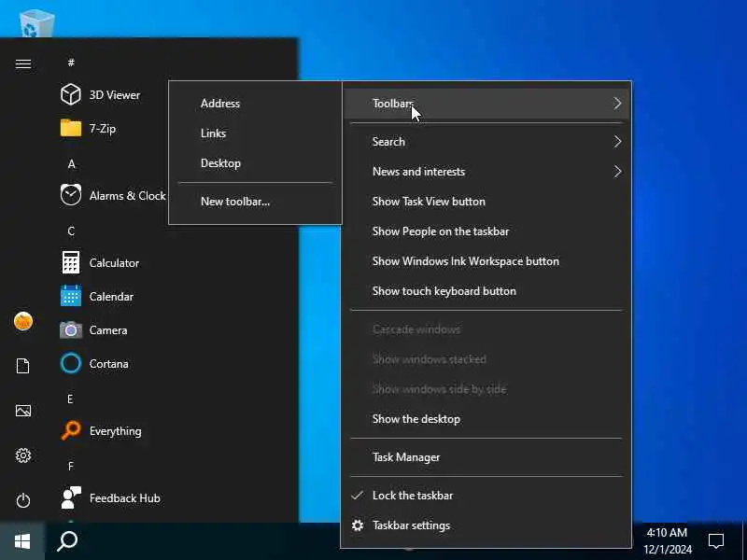
Task: Click the user account avatar in Start
Action: (x=22, y=321)
